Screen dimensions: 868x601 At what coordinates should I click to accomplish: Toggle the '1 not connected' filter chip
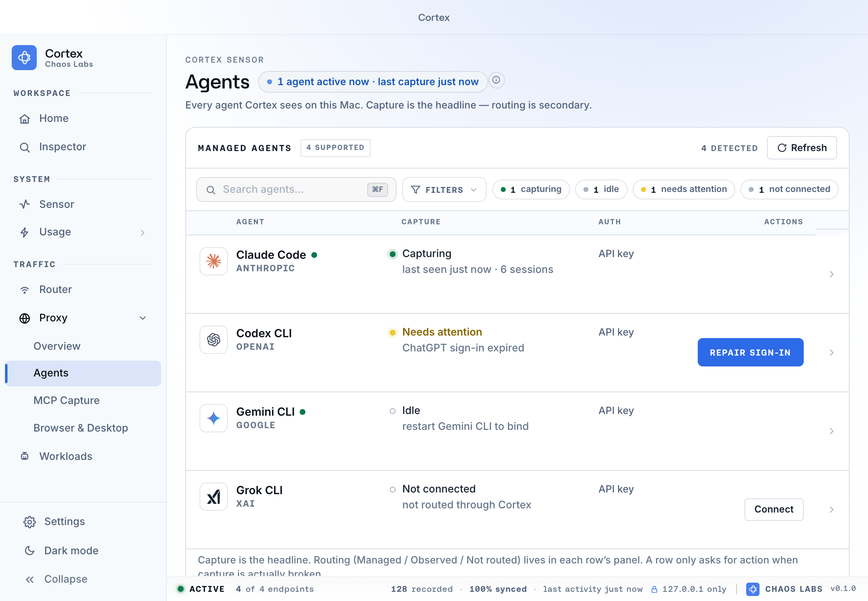pos(790,189)
